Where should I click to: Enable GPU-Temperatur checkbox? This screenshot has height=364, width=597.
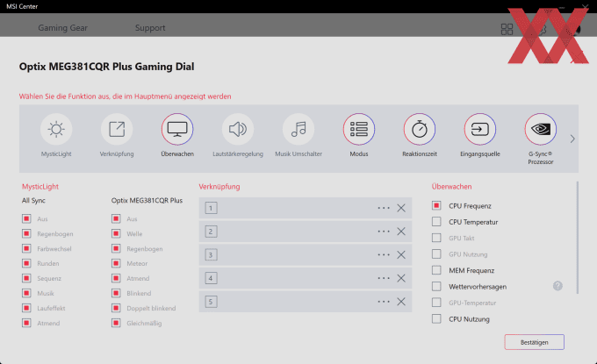tap(436, 303)
